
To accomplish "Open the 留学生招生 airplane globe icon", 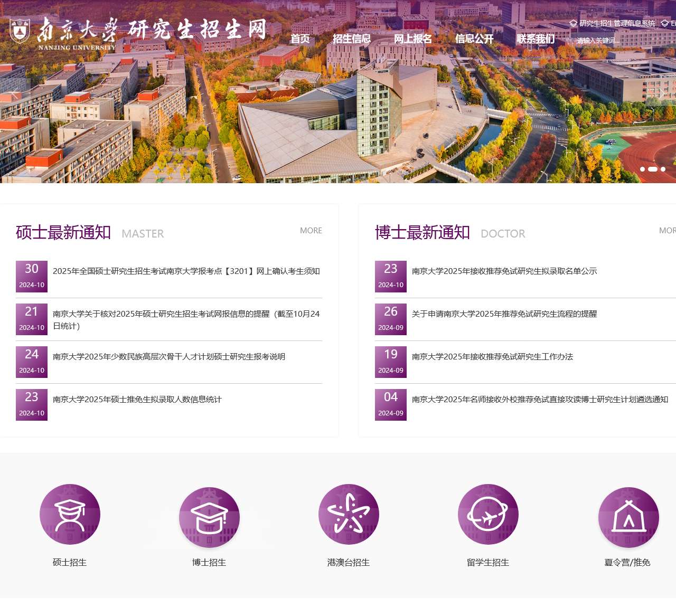I will click(x=488, y=514).
